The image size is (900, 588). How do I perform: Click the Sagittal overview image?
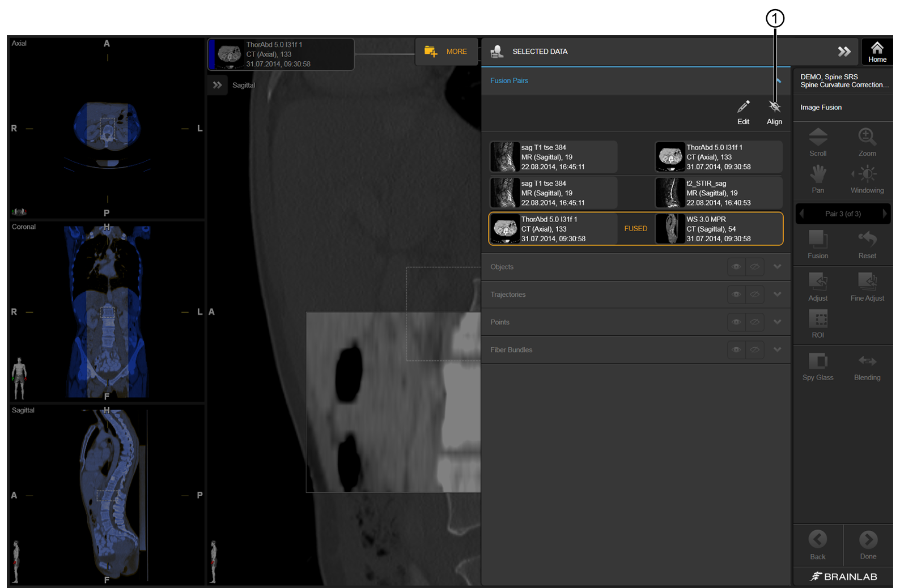107,495
